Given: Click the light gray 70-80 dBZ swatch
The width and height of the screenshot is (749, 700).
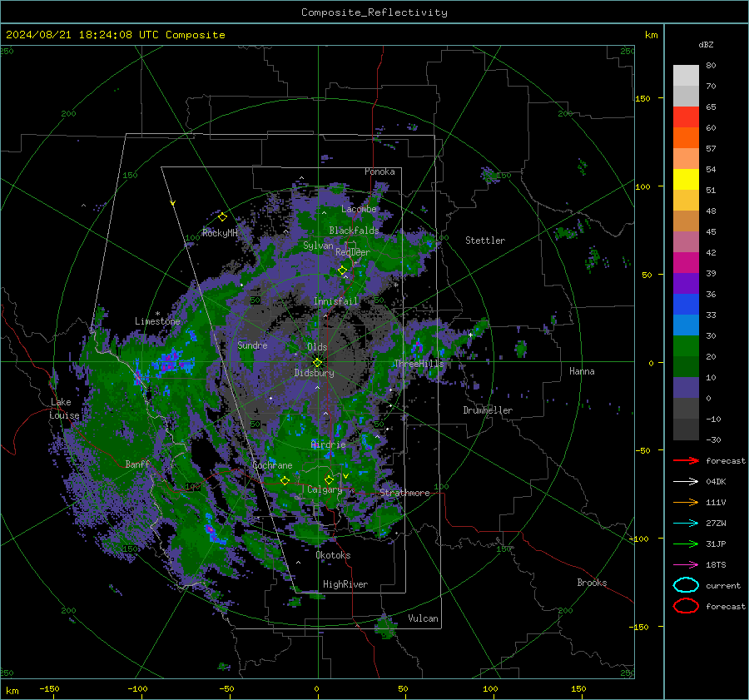Looking at the screenshot, I should pyautogui.click(x=686, y=75).
